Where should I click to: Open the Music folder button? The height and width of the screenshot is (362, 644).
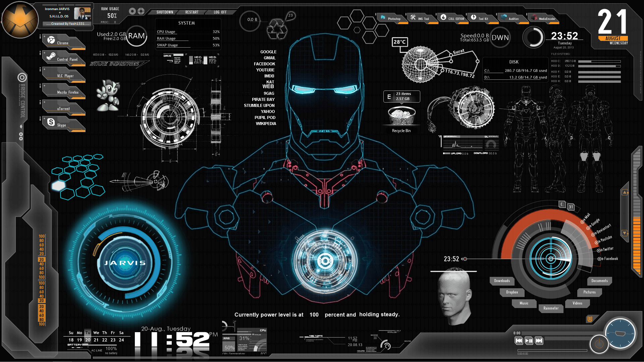point(524,303)
